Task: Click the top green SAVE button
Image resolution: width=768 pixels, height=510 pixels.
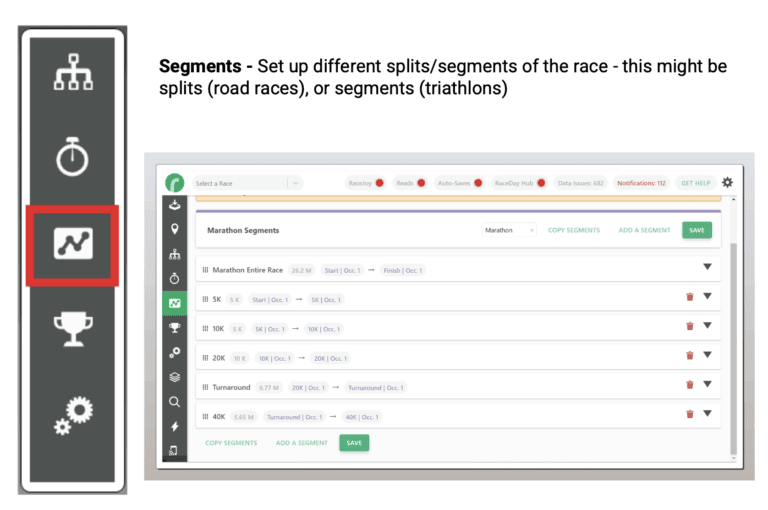Action: pyautogui.click(x=697, y=230)
